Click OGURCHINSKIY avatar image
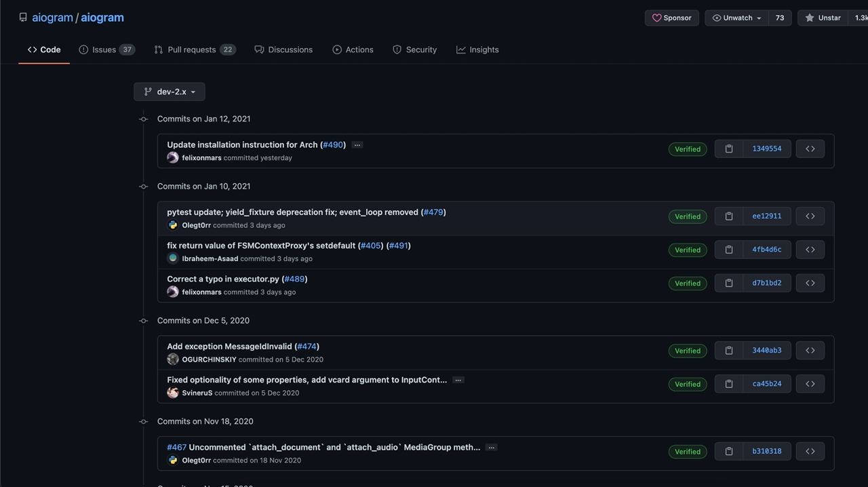 pyautogui.click(x=173, y=359)
